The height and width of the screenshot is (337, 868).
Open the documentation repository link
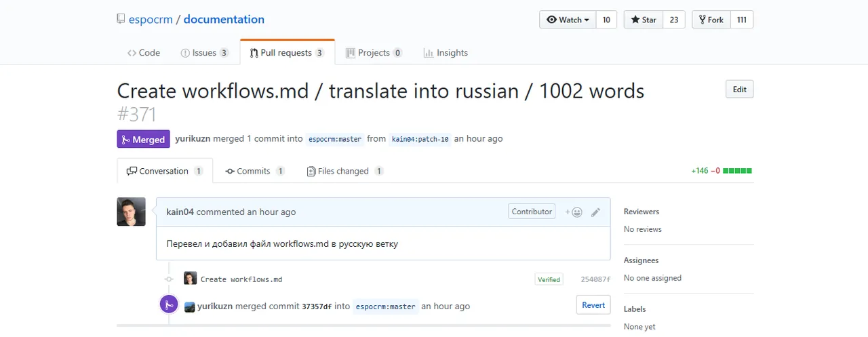(x=224, y=20)
